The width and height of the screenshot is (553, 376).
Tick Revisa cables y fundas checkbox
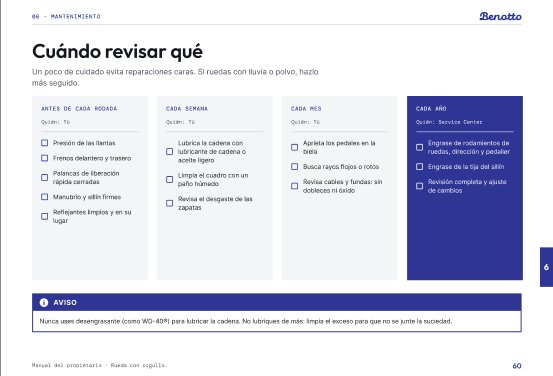294,186
